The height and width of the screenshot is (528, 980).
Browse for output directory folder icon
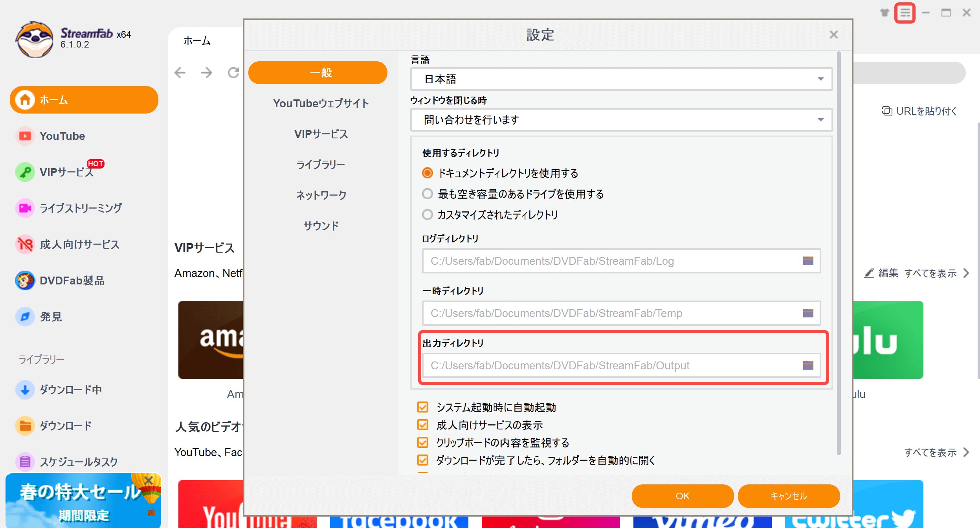click(x=808, y=365)
